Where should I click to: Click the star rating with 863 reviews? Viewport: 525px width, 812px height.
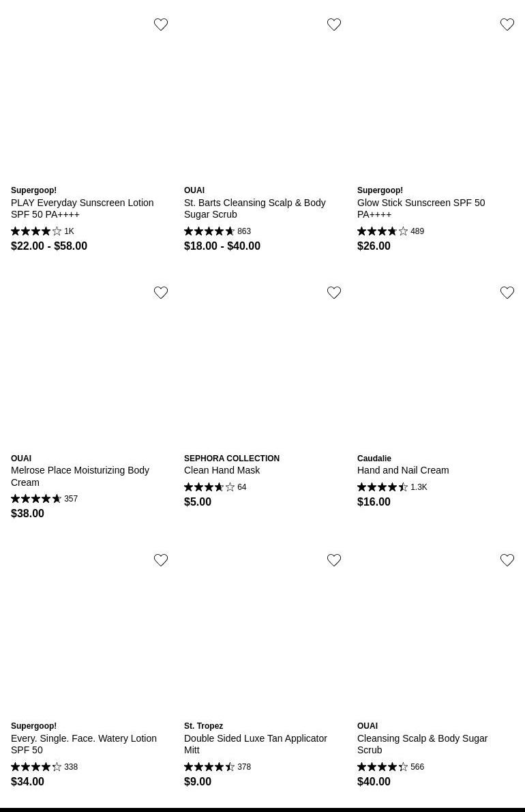click(217, 231)
